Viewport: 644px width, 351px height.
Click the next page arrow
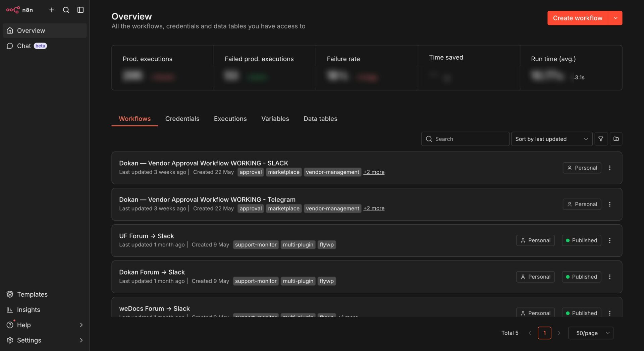(x=559, y=333)
